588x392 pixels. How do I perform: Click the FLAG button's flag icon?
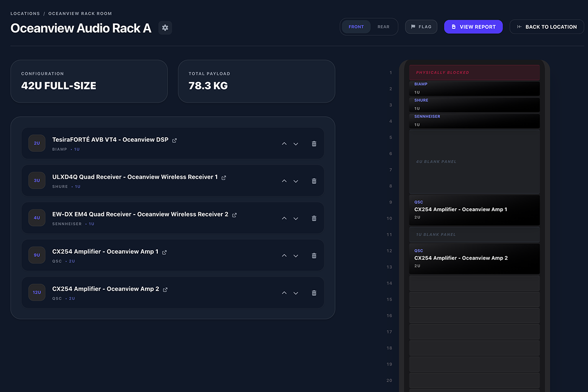(x=413, y=26)
